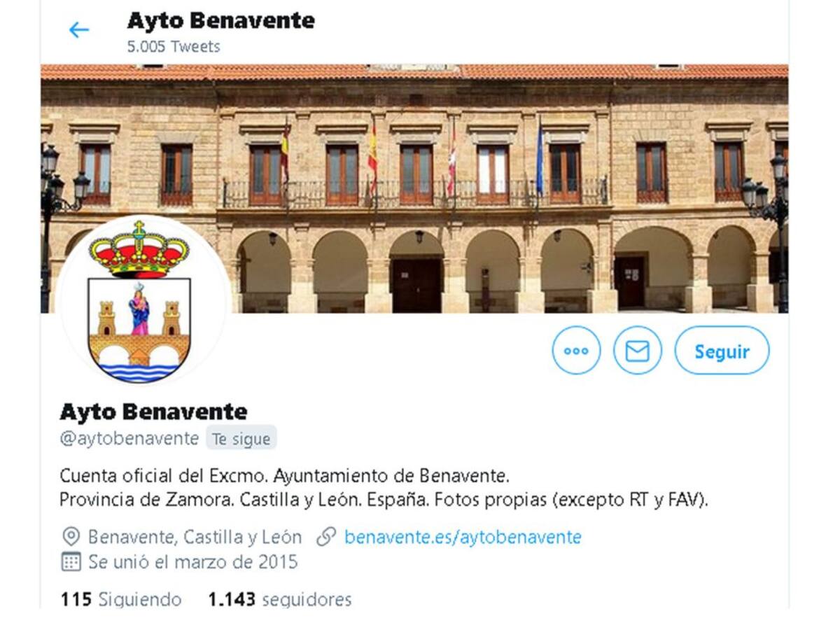
Task: Click the calendar joined-date icon
Action: coord(71,561)
